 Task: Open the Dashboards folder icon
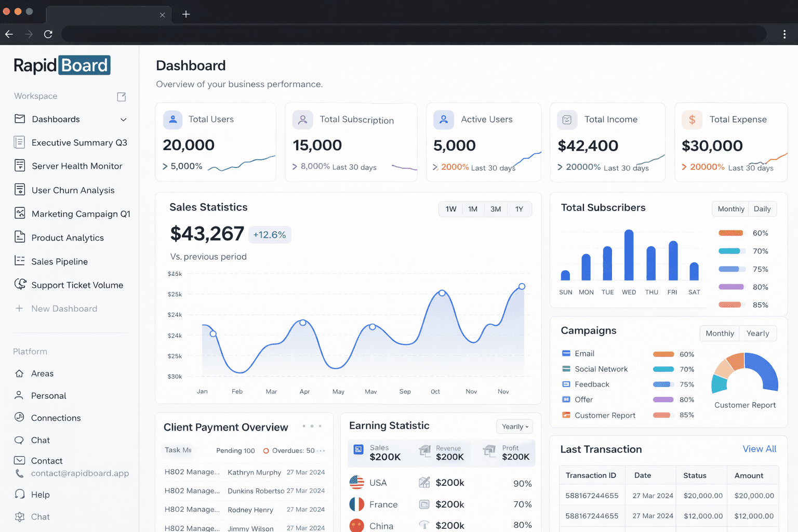point(20,119)
